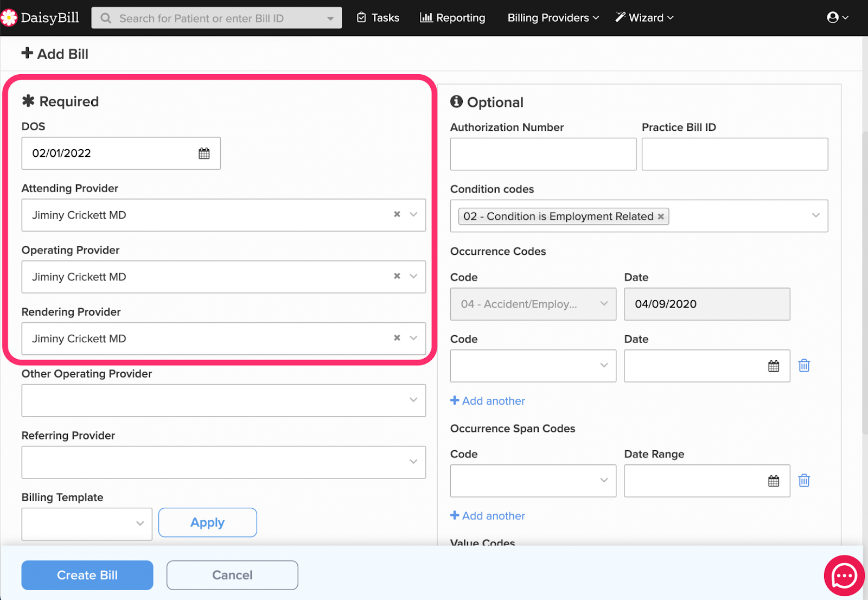Delete the occurrence span code row
868x600 pixels.
[x=804, y=481]
